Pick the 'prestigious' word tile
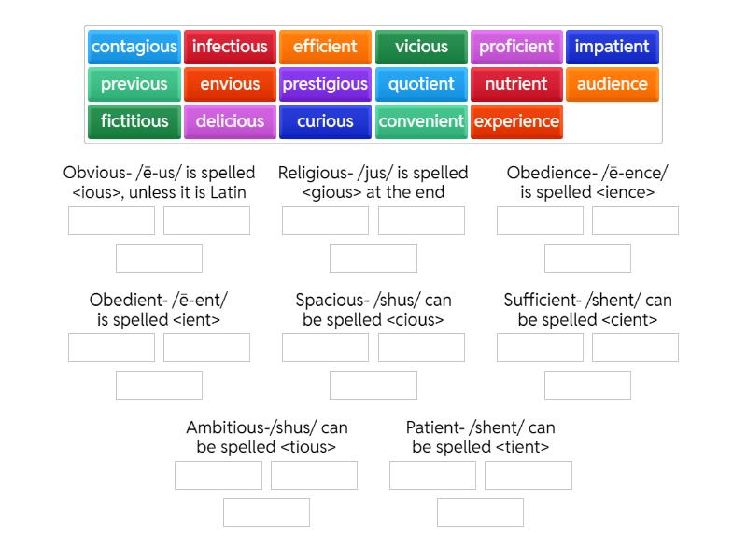The height and width of the screenshot is (560, 747). pyautogui.click(x=325, y=84)
